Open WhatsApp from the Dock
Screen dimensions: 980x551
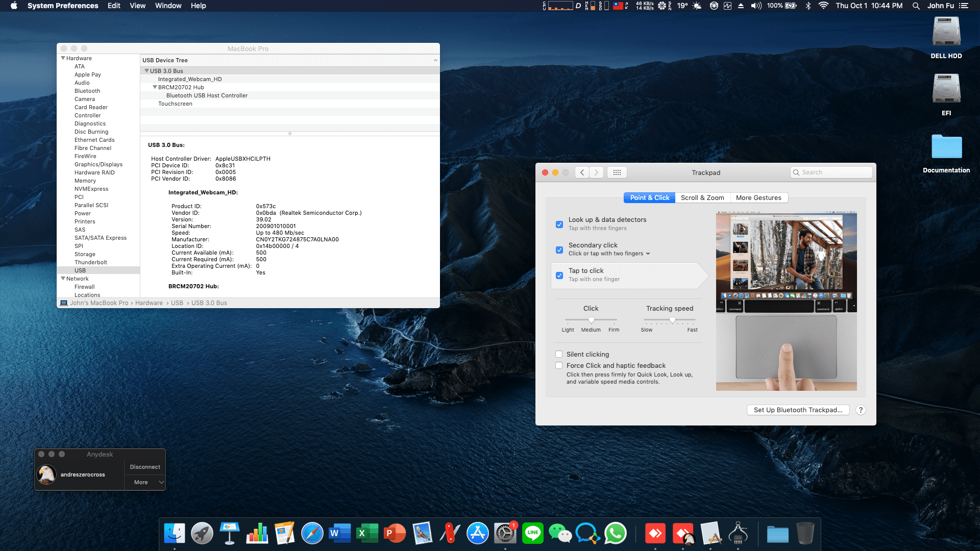tap(616, 533)
